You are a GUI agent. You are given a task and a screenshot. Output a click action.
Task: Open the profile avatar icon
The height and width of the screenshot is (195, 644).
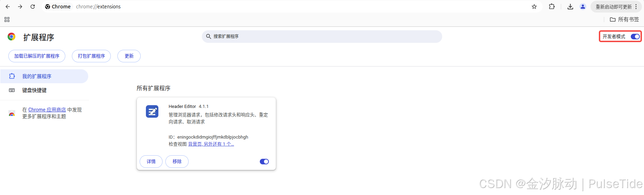coord(583,7)
